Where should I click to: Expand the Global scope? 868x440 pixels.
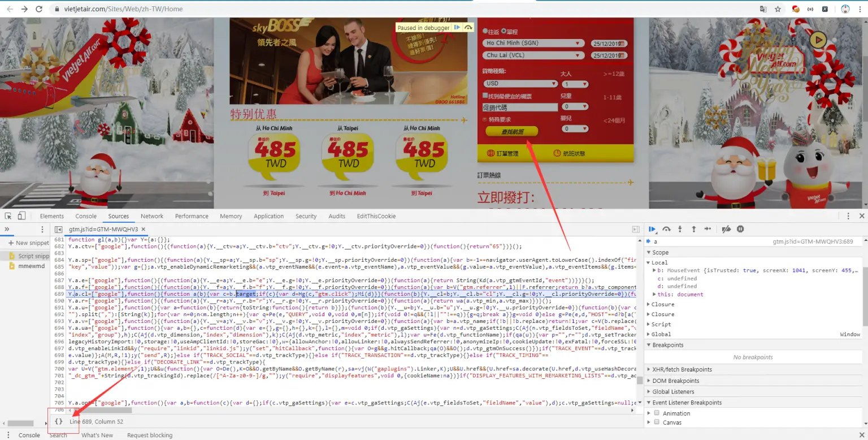(x=649, y=334)
